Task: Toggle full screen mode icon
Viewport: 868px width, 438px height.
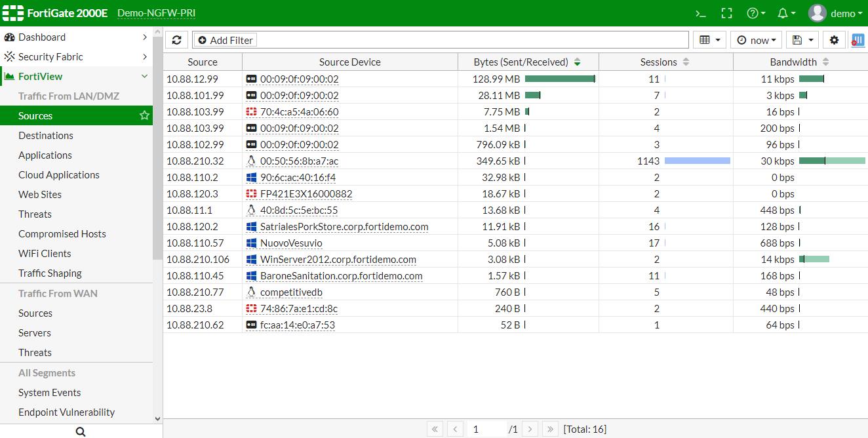Action: click(x=726, y=13)
